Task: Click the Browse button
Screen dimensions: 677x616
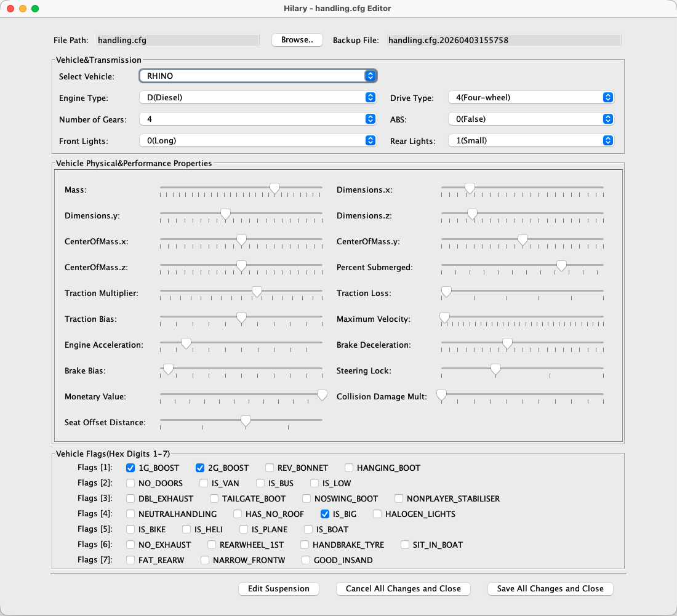Action: click(297, 39)
